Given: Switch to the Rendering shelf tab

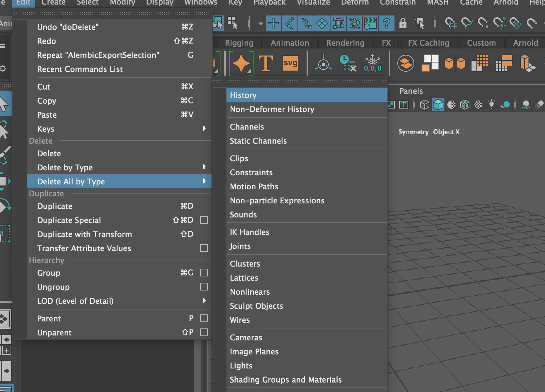Looking at the screenshot, I should 345,43.
